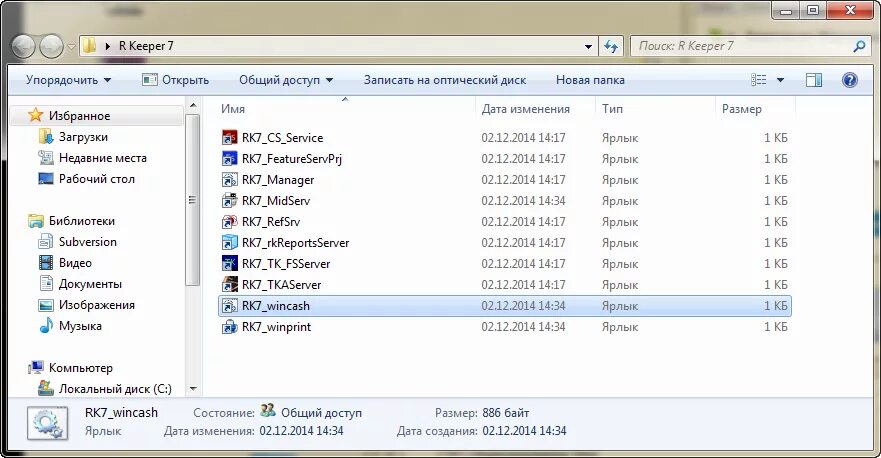Click the Библиотеки icon

[x=35, y=221]
